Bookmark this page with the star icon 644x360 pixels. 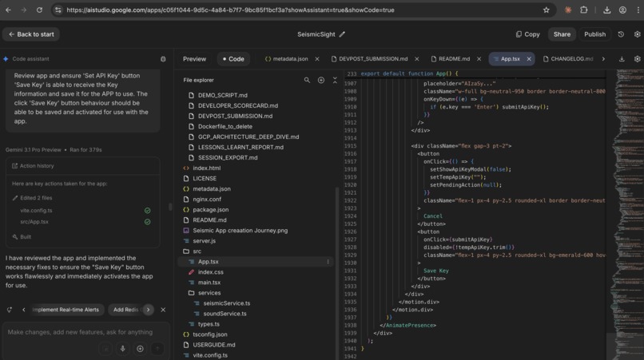coord(547,10)
